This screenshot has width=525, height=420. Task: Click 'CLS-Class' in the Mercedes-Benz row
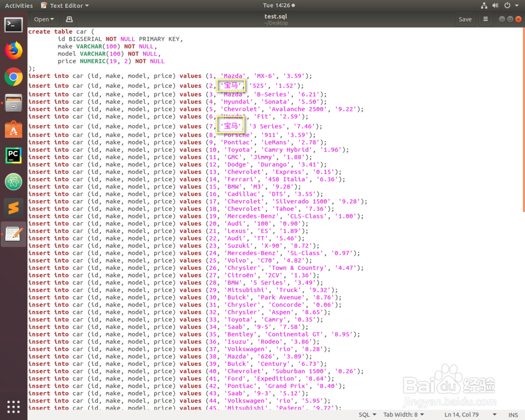307,216
